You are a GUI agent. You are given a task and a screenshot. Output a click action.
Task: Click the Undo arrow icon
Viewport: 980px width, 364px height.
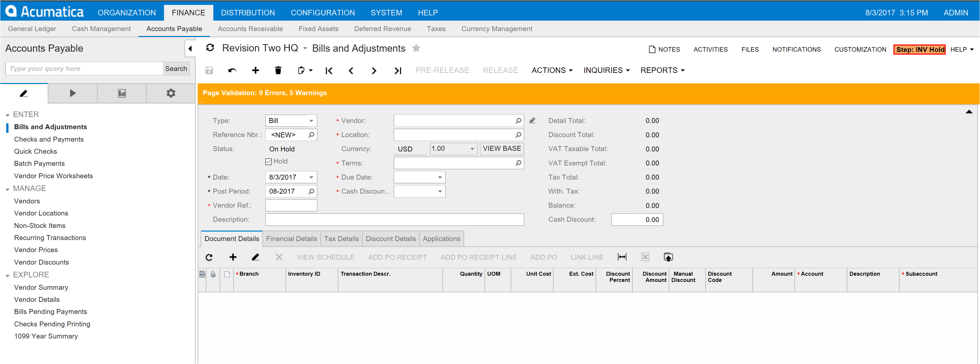pyautogui.click(x=233, y=70)
